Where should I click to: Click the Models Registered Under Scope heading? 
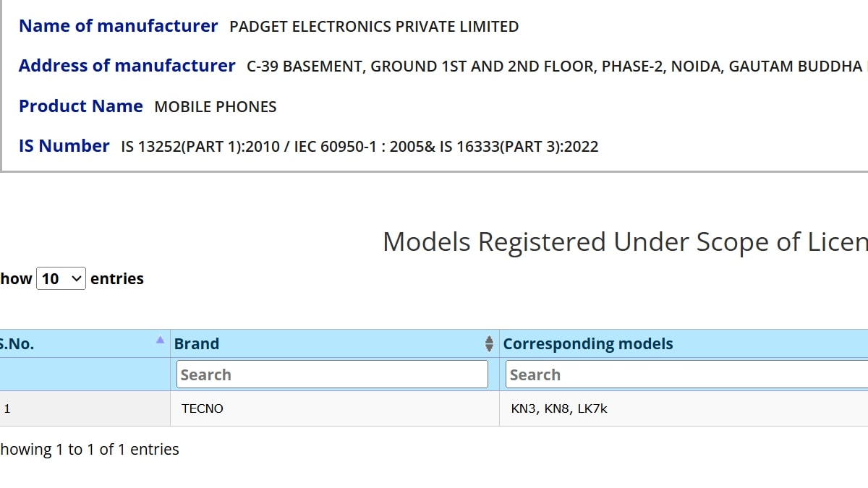click(624, 241)
